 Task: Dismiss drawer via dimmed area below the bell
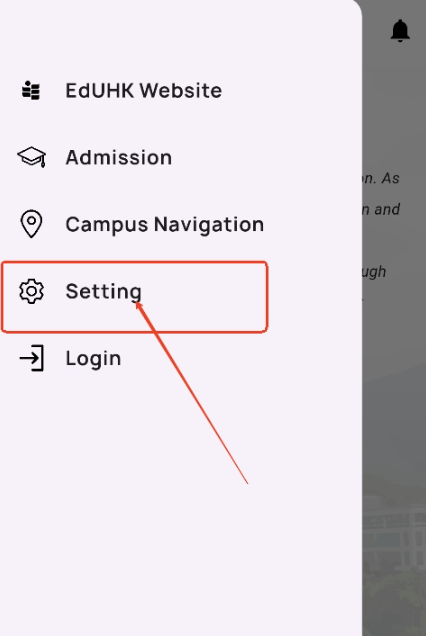(394, 101)
